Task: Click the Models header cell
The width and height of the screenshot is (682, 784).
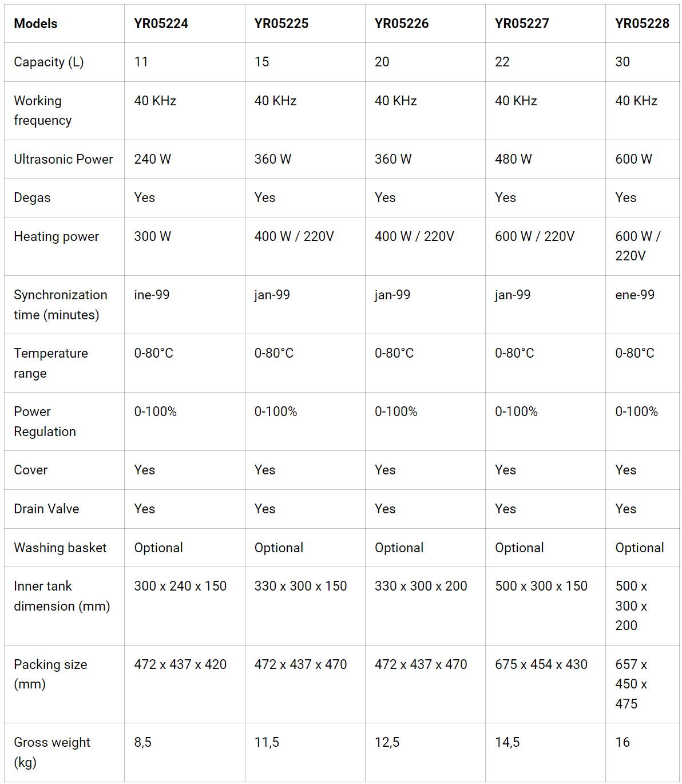Action: pyautogui.click(x=35, y=23)
